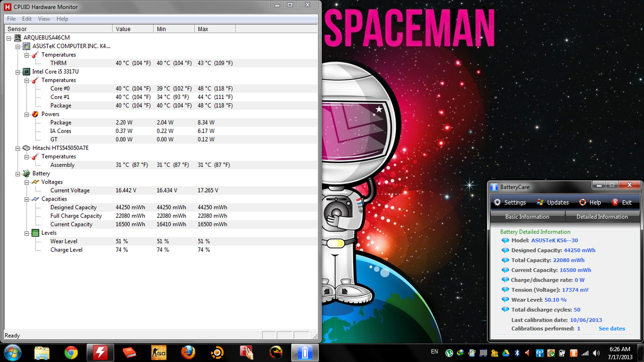Click the Min column header
Viewport: 644px width, 362px height.
coord(174,29)
